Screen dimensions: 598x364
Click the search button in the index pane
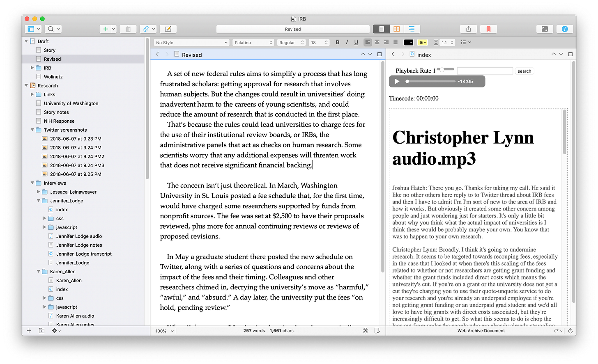coord(524,71)
